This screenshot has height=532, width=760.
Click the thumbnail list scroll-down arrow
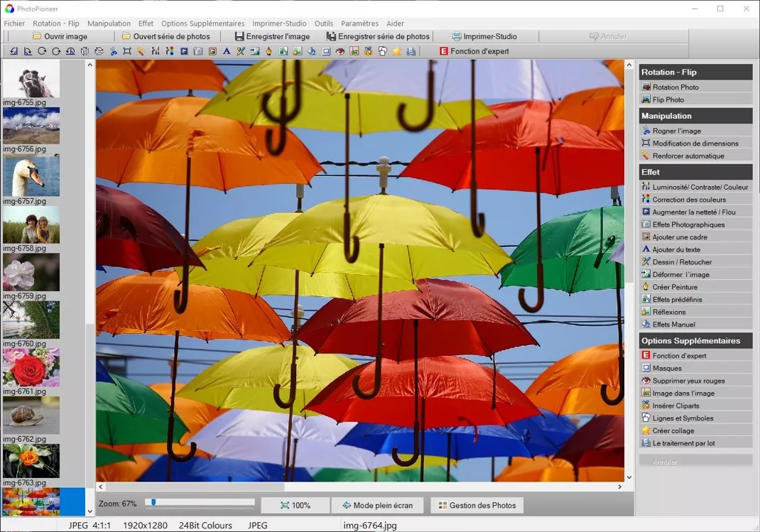point(89,511)
